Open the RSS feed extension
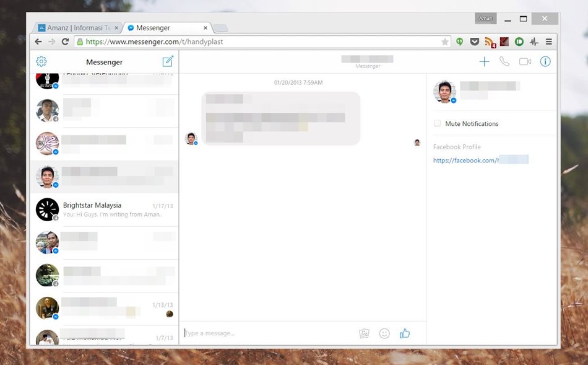Viewport: 588px width, 365px height. 490,42
